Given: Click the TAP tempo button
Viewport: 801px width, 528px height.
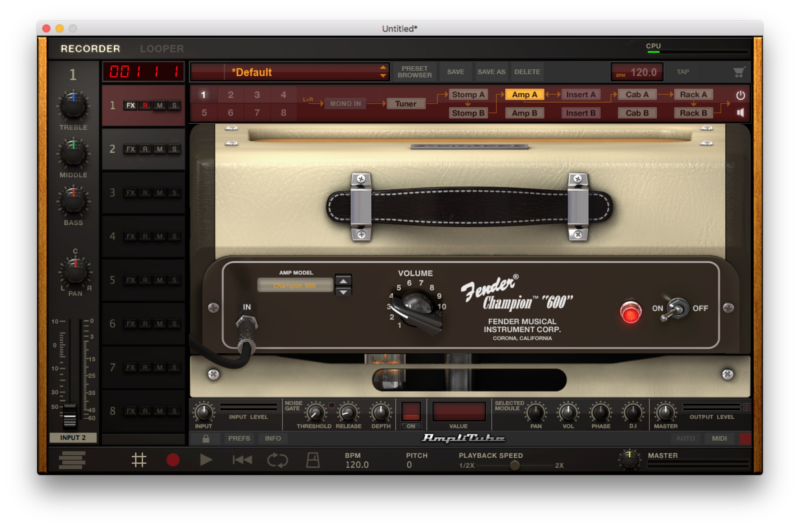Looking at the screenshot, I should tap(683, 72).
